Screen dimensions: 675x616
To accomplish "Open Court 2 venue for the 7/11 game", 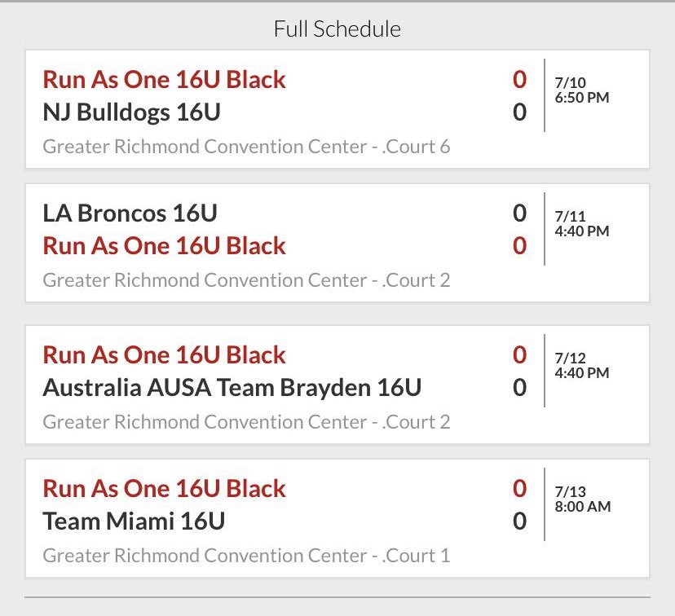I will pyautogui.click(x=246, y=280).
